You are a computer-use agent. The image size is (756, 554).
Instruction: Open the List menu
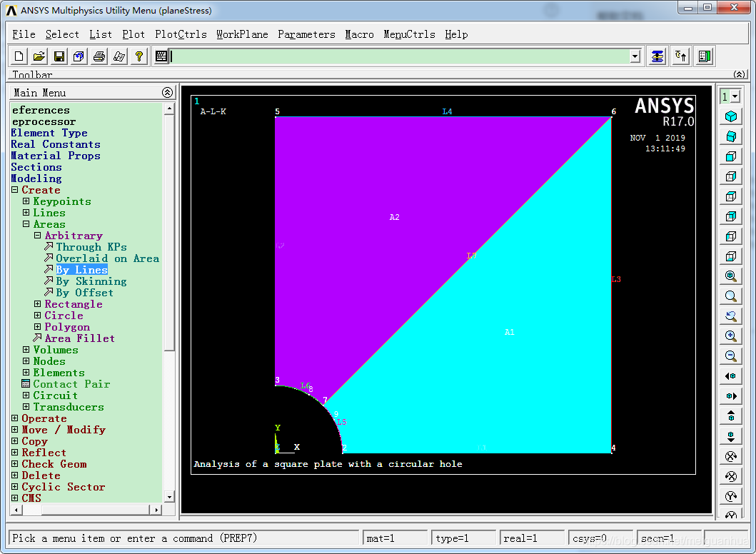click(x=101, y=34)
